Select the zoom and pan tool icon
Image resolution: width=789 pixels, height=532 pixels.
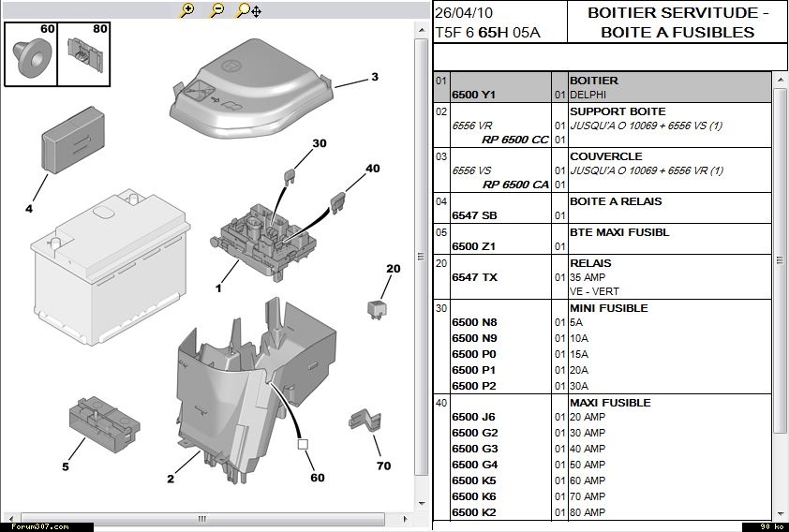pos(248,10)
